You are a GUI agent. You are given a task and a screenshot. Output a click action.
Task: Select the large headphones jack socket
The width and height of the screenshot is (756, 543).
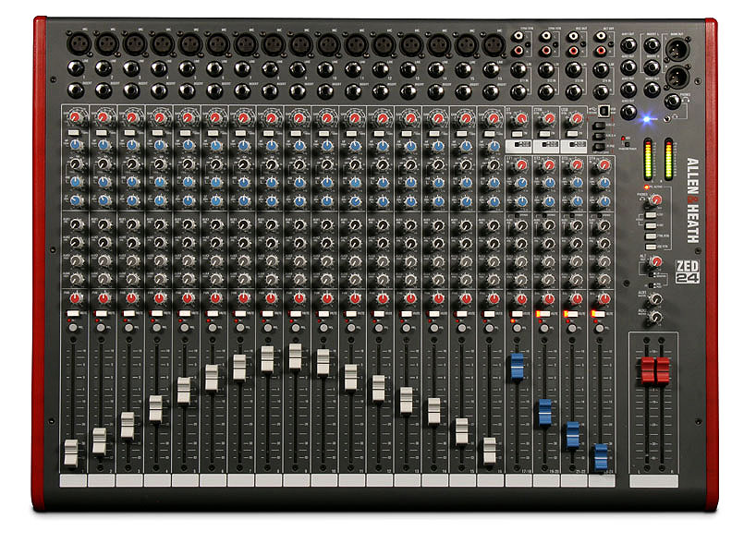pos(672,102)
